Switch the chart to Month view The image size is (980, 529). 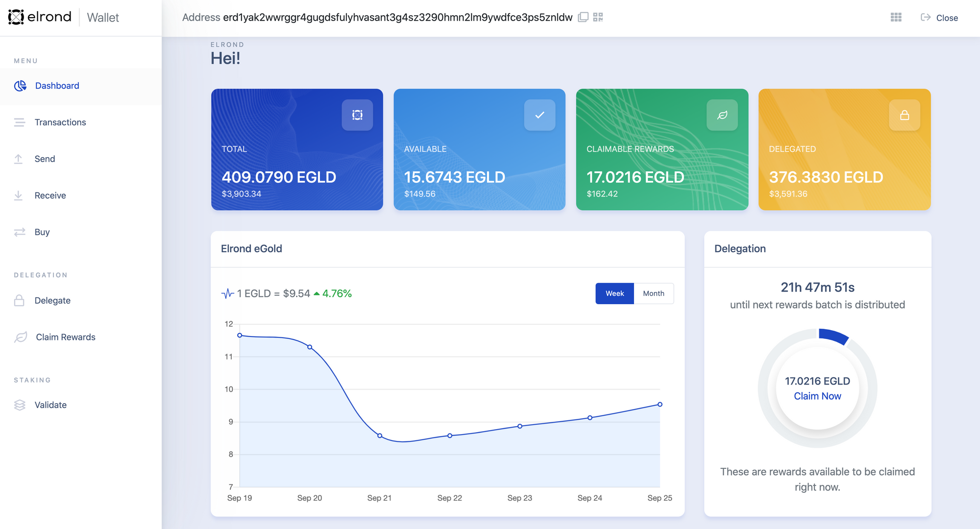[x=654, y=293]
